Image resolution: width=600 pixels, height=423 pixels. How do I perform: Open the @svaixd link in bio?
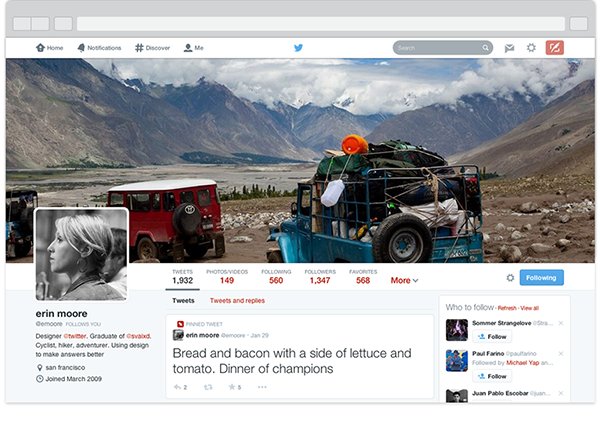(138, 336)
